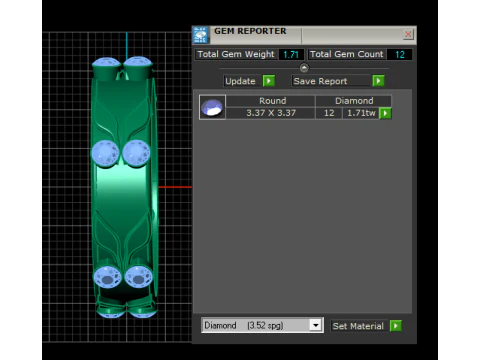Select the middle-left gem on the ring
Screen dimensions: 480x360
pyautogui.click(x=106, y=154)
